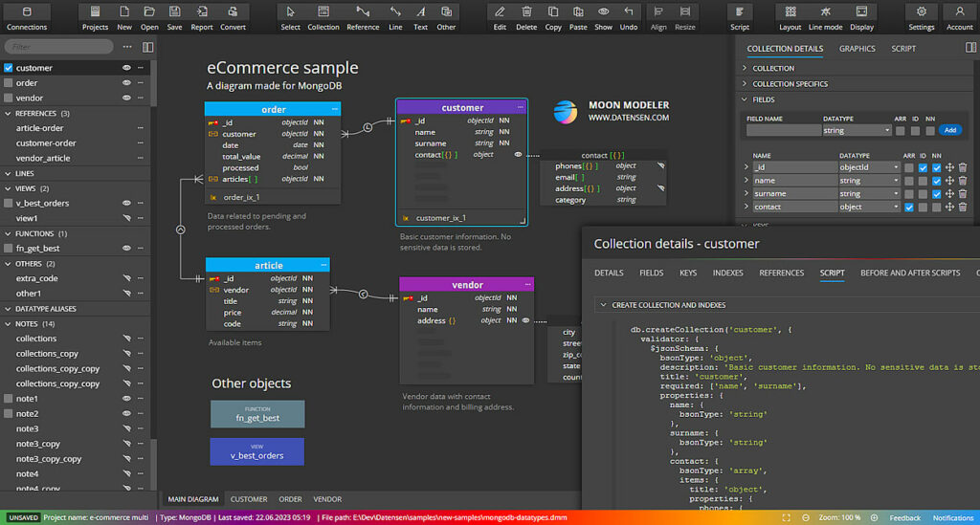Click the Script toolbar icon
This screenshot has width=980, height=525.
(740, 17)
